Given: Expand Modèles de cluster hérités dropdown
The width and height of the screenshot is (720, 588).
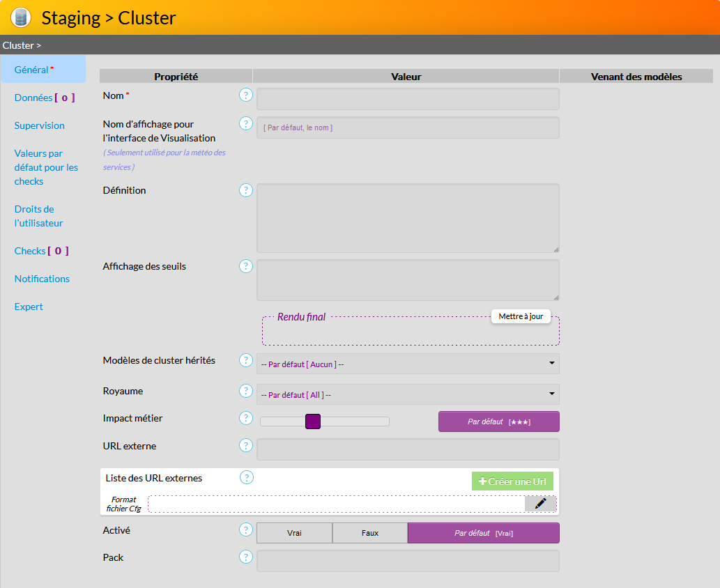Looking at the screenshot, I should coord(408,364).
